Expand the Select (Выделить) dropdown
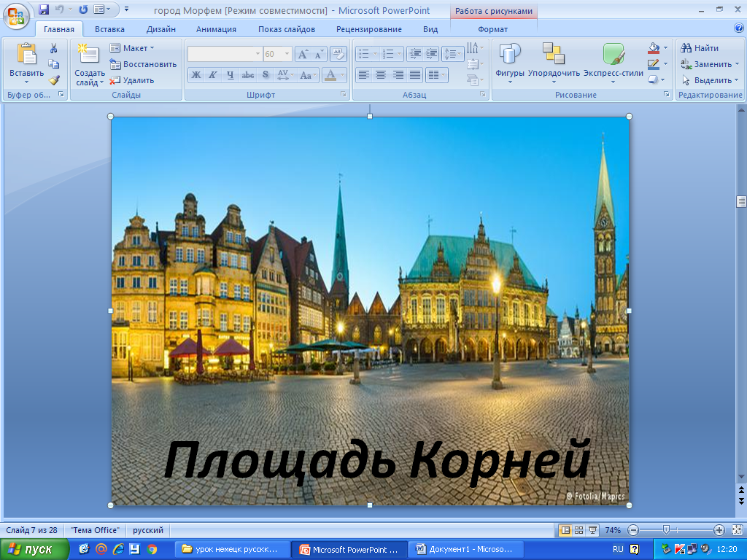The width and height of the screenshot is (747, 560). [x=711, y=80]
